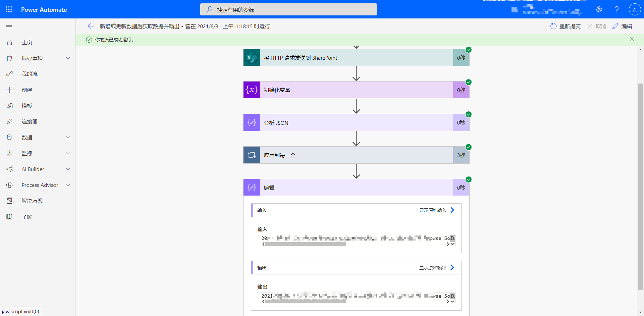
Task: Expand the 拟办事项 sidebar item
Action: (68, 58)
